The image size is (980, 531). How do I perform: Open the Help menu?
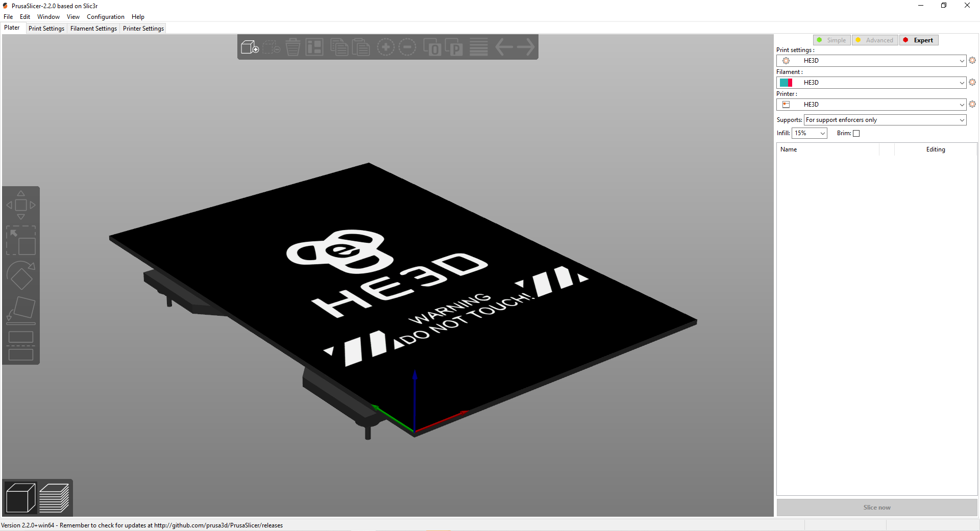tap(138, 17)
